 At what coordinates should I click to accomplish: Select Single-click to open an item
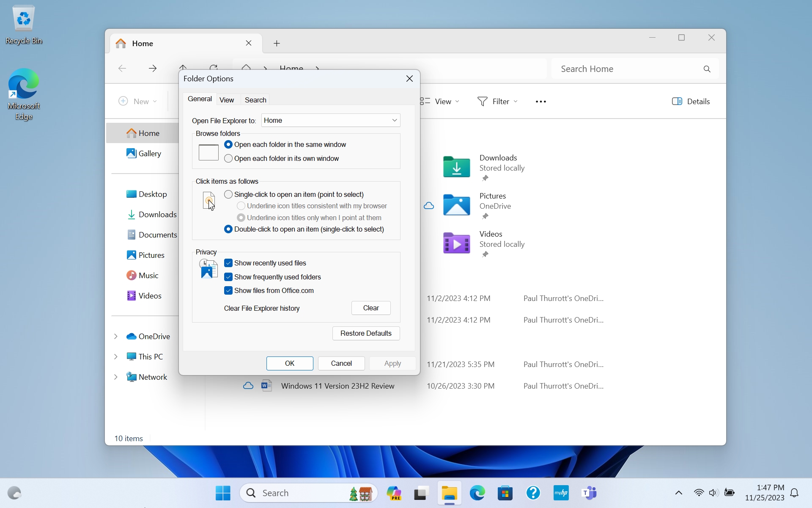pyautogui.click(x=228, y=194)
